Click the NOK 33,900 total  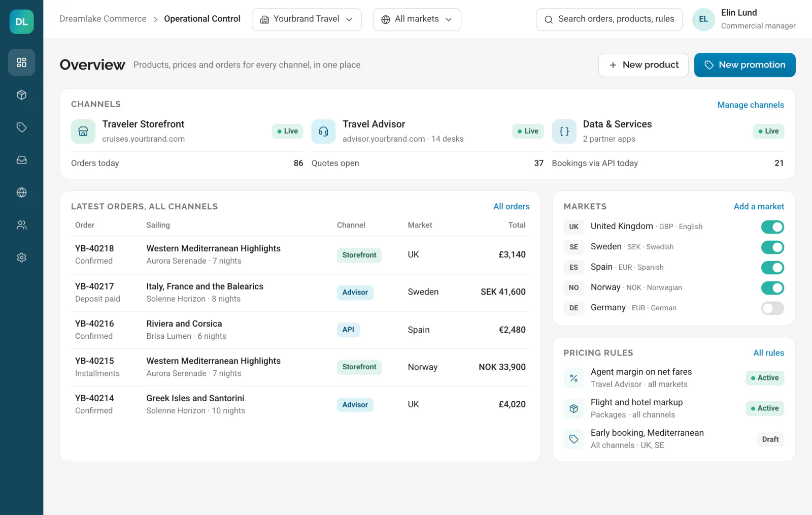pyautogui.click(x=502, y=367)
